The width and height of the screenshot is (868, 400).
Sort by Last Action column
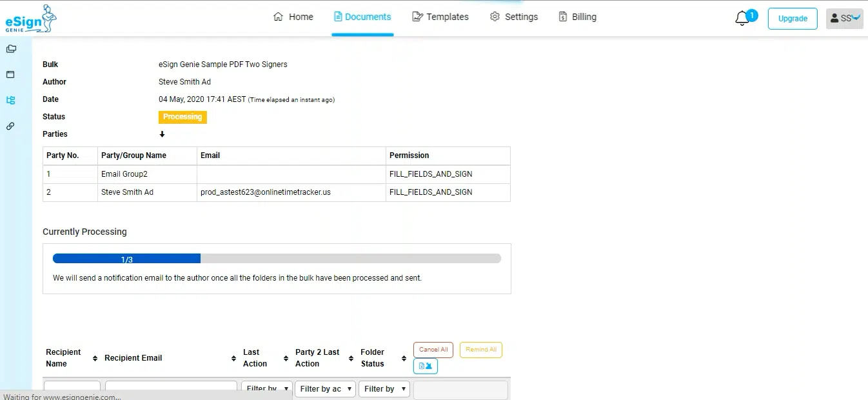pyautogui.click(x=286, y=358)
